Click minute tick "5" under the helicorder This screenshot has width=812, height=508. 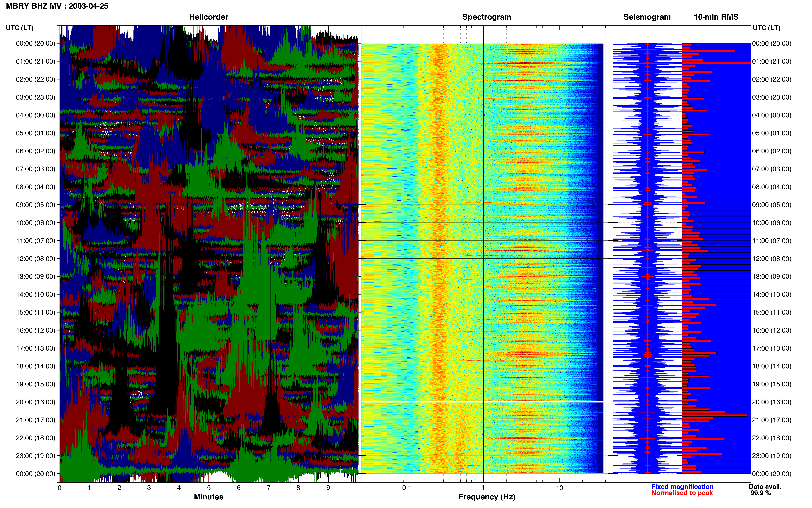[x=209, y=487]
